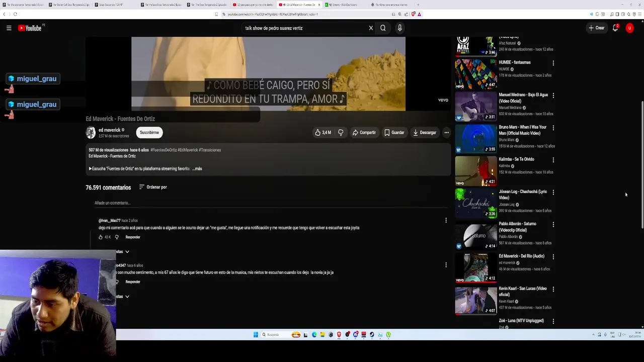Expand the description with ...más
644x362 pixels.
point(197,169)
